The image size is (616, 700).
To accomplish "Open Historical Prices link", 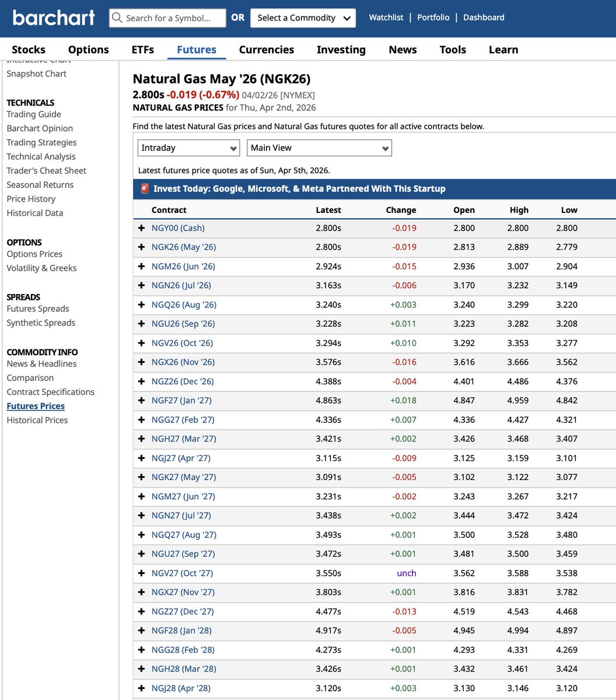I will point(37,420).
